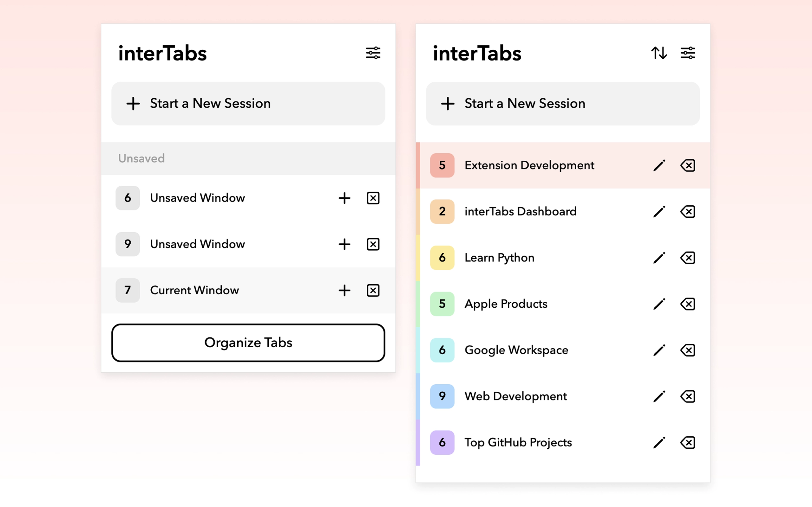Close the 9-tab Unsaved Window
The image size is (812, 507).
373,244
